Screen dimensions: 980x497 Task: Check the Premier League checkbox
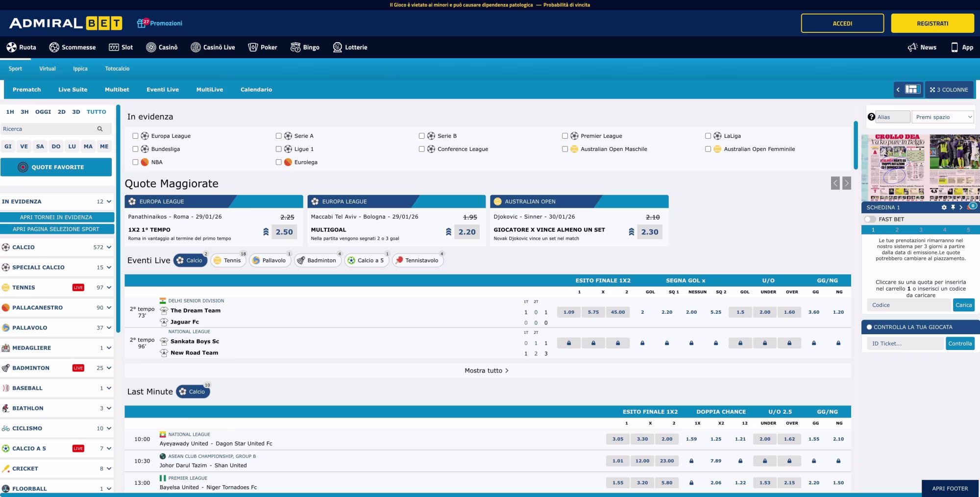pyautogui.click(x=564, y=136)
